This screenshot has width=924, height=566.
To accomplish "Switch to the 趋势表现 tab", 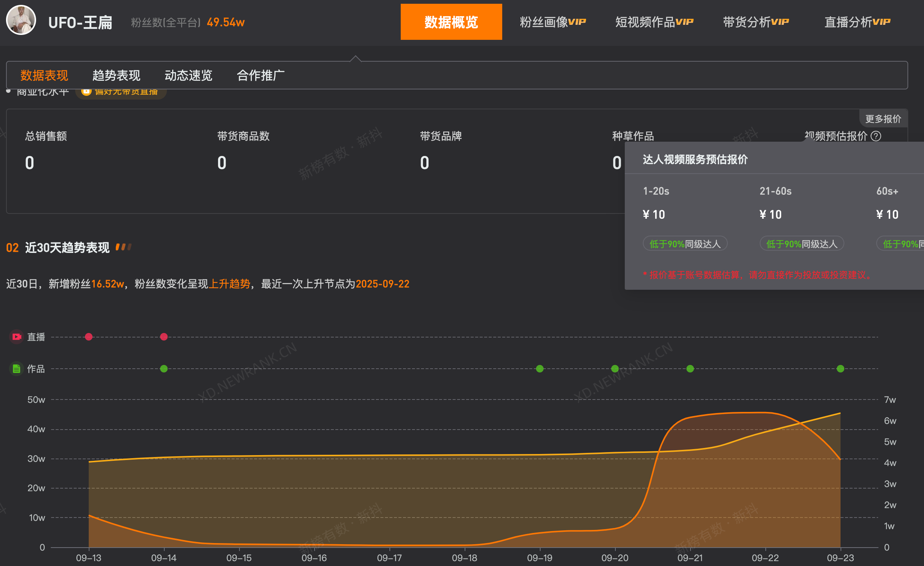I will [x=117, y=75].
